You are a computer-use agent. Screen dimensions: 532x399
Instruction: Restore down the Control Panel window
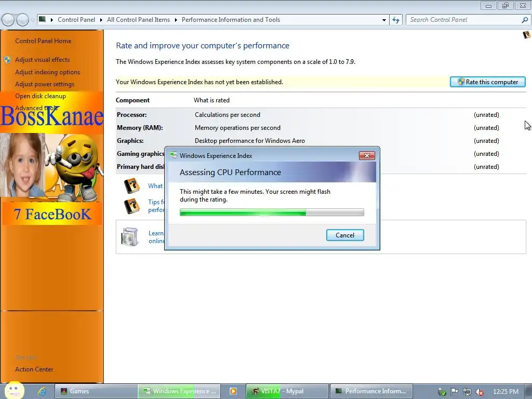point(506,5)
